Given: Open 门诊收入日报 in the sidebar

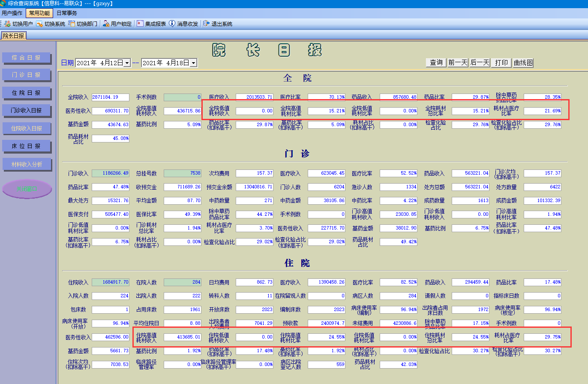Looking at the screenshot, I should (27, 111).
